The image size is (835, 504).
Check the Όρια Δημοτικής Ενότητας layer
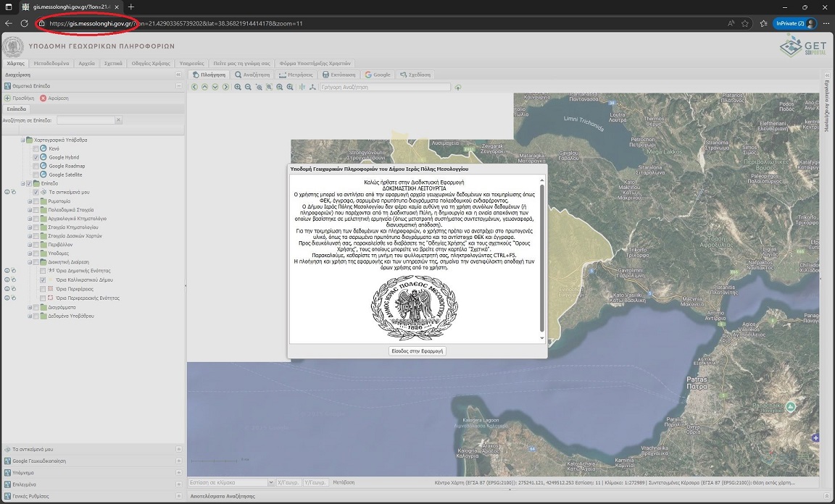click(x=43, y=271)
